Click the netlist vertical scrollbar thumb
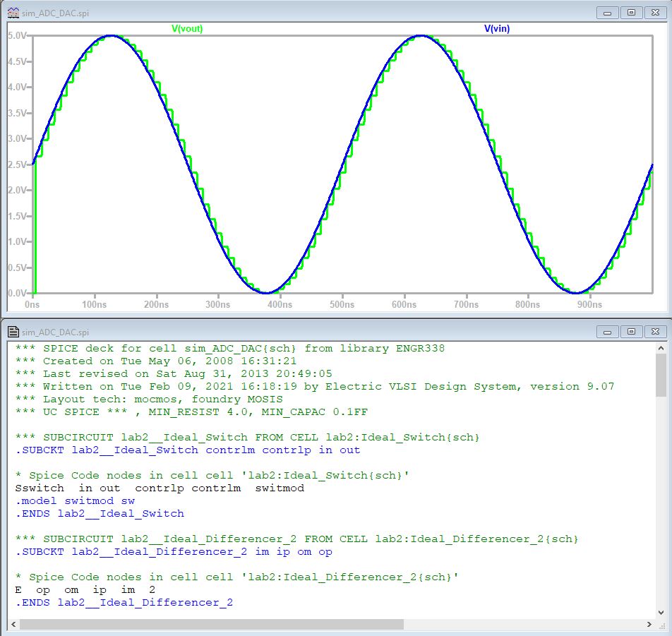 pos(661,374)
